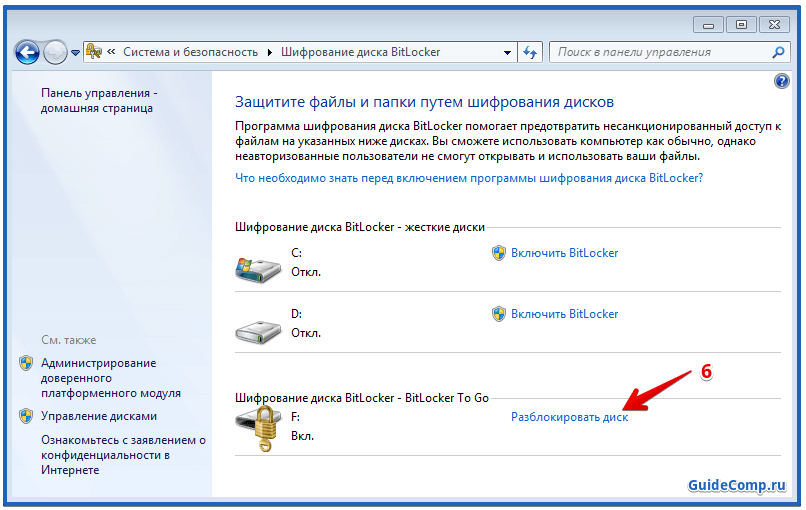Click the search magnifier icon
The image size is (806, 510).
(x=779, y=52)
